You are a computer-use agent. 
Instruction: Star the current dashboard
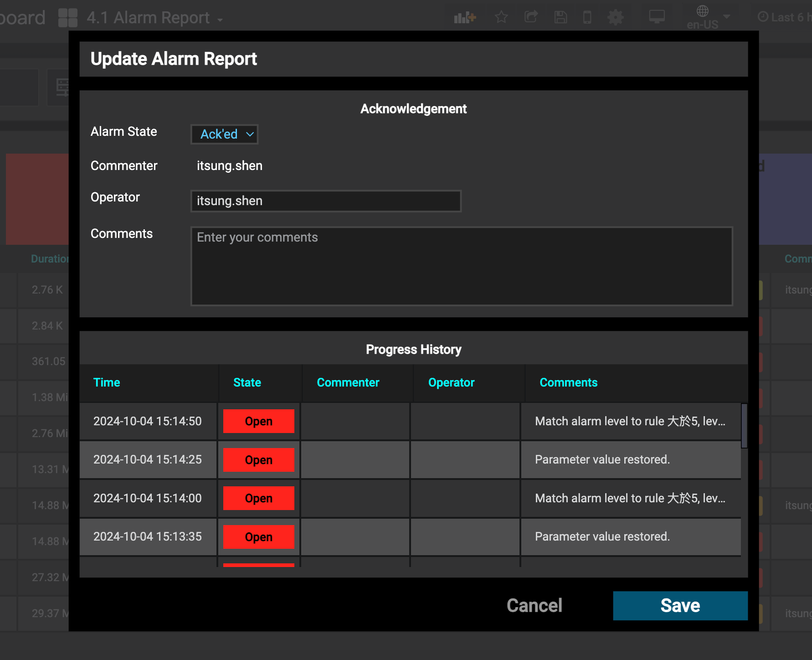(x=501, y=17)
